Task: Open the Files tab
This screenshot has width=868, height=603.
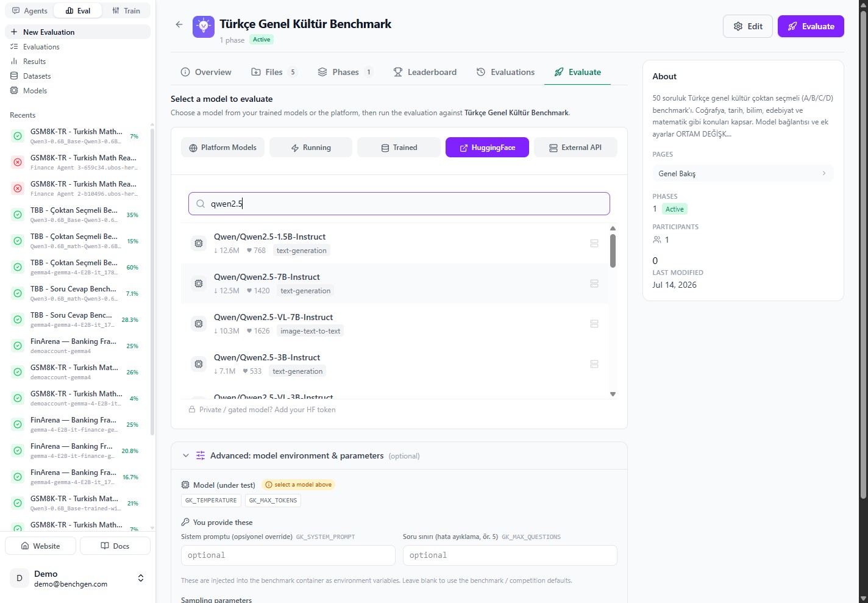Action: tap(274, 72)
